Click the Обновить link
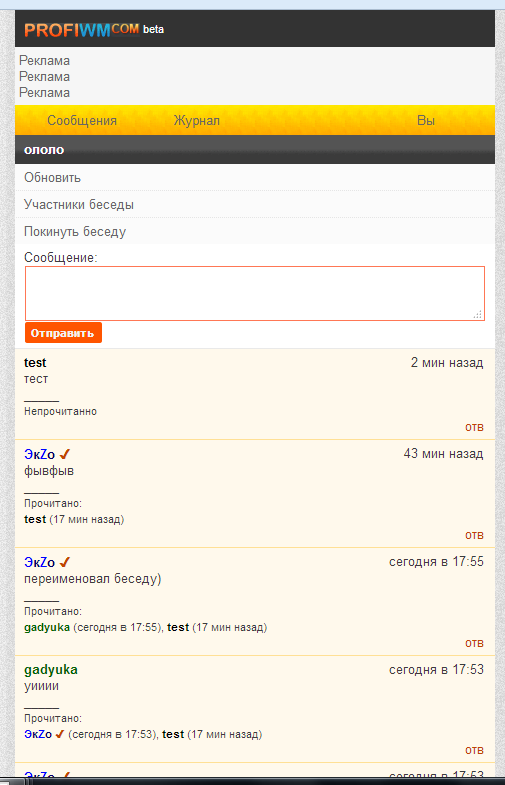 [x=52, y=178]
